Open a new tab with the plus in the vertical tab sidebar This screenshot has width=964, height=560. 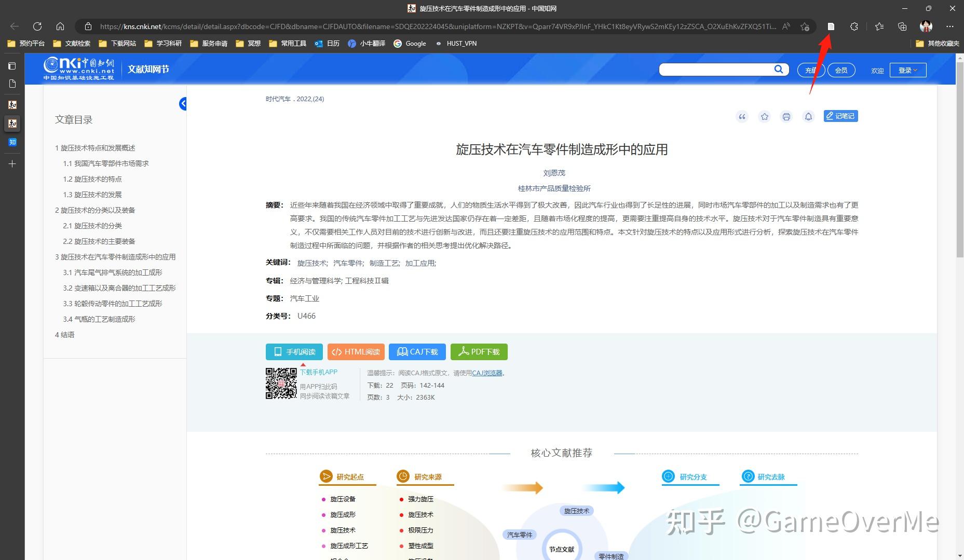12,164
